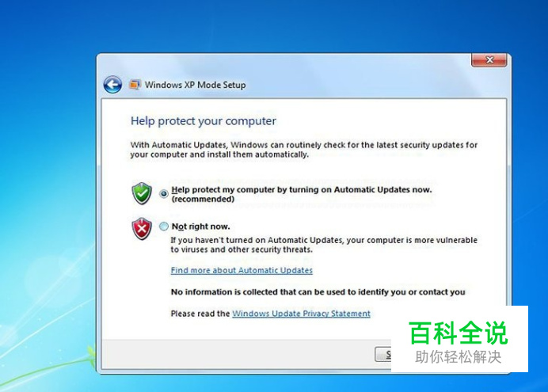Open the Windows Update Privacy Statement link

[x=301, y=314]
